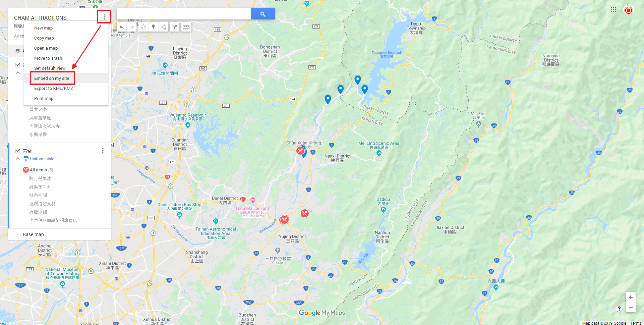Viewport: 644px width, 325px height.
Task: Select Export to KML/KMZ
Action: [x=54, y=89]
